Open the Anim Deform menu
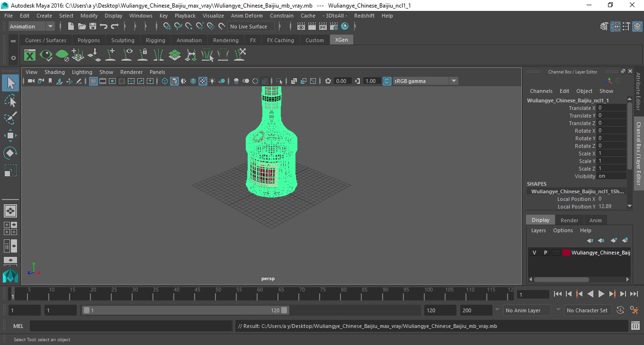This screenshot has height=345, width=644. click(247, 16)
